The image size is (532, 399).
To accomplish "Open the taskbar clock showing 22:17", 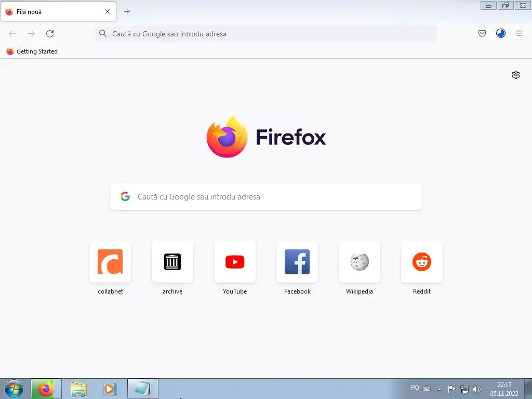I will tap(504, 389).
